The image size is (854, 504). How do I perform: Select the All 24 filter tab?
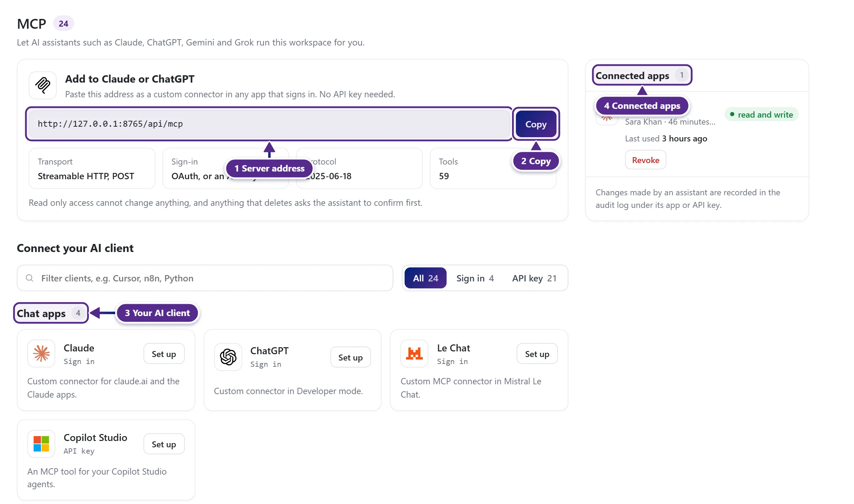pyautogui.click(x=425, y=278)
